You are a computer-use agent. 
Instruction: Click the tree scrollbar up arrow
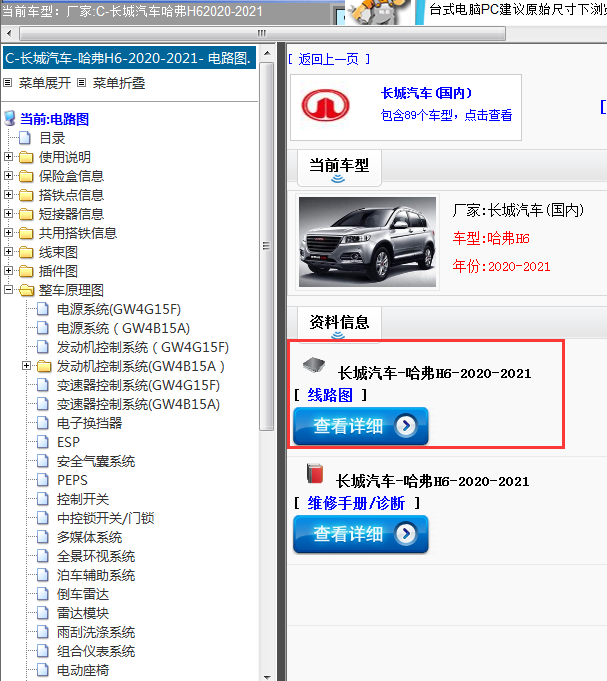(267, 53)
